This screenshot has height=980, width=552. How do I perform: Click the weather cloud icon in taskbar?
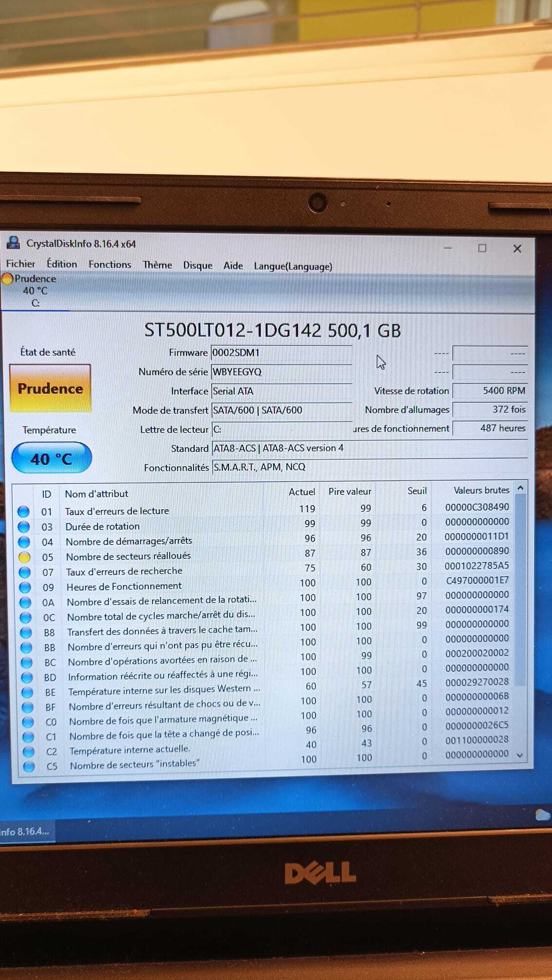coord(542,815)
